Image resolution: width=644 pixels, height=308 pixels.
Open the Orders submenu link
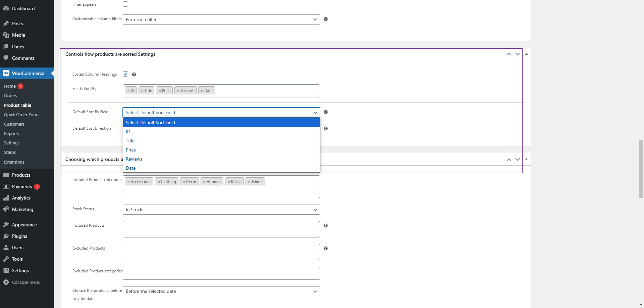click(10, 96)
